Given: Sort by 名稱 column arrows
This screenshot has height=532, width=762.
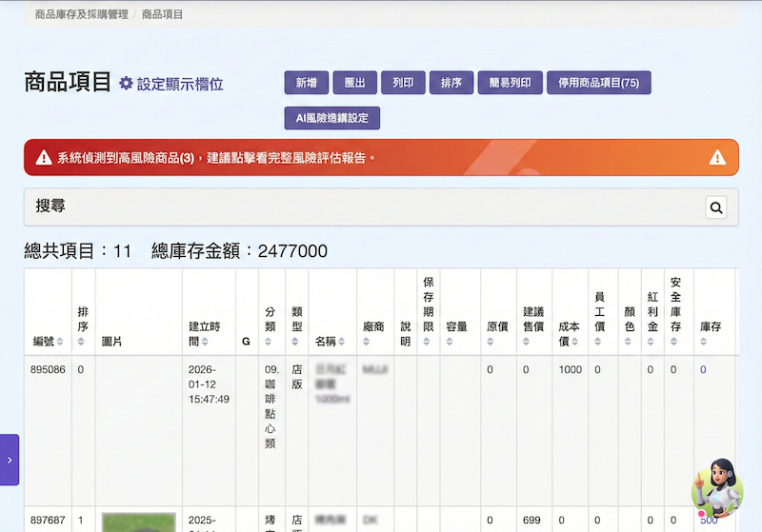Looking at the screenshot, I should pos(342,342).
